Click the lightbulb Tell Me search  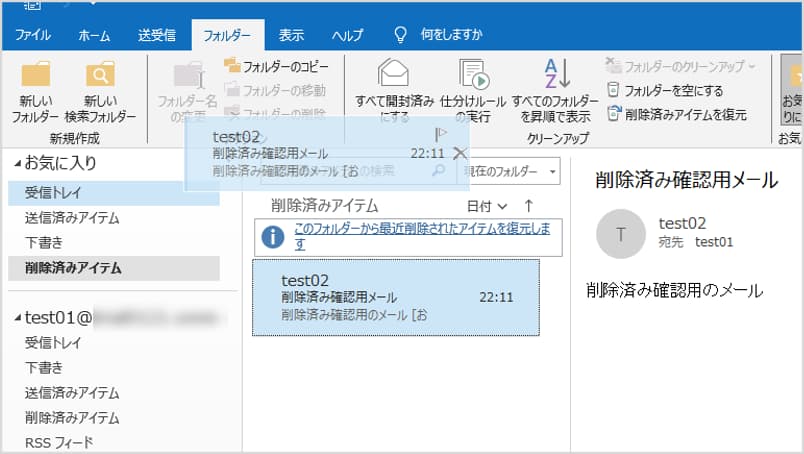point(401,35)
